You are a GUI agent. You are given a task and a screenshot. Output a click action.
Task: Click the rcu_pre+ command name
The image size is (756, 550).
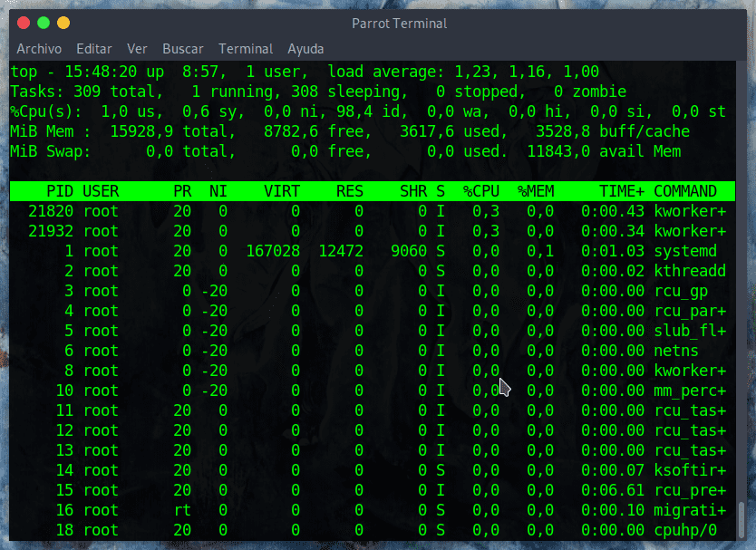pos(690,490)
